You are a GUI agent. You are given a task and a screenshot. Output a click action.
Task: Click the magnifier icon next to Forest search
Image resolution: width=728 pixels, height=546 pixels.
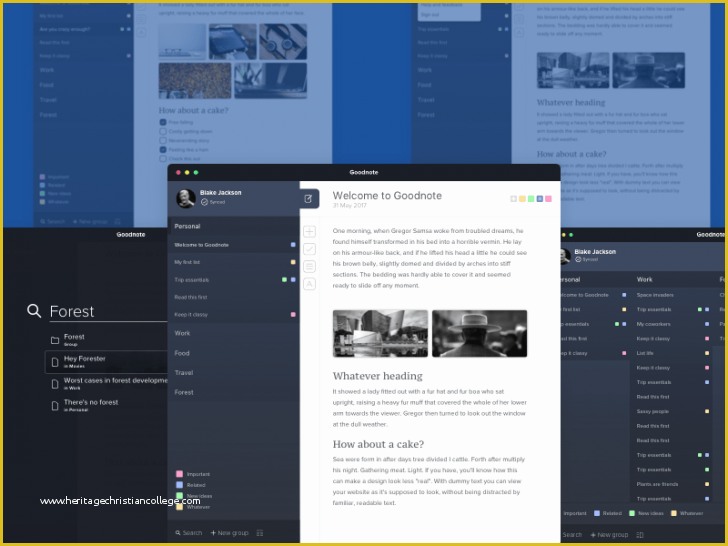[34, 311]
